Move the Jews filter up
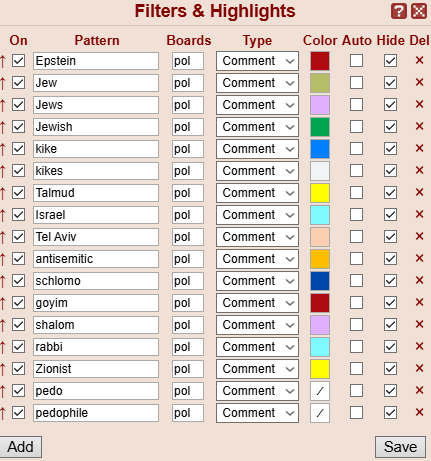Screen dimensions: 431x461 point(3,105)
